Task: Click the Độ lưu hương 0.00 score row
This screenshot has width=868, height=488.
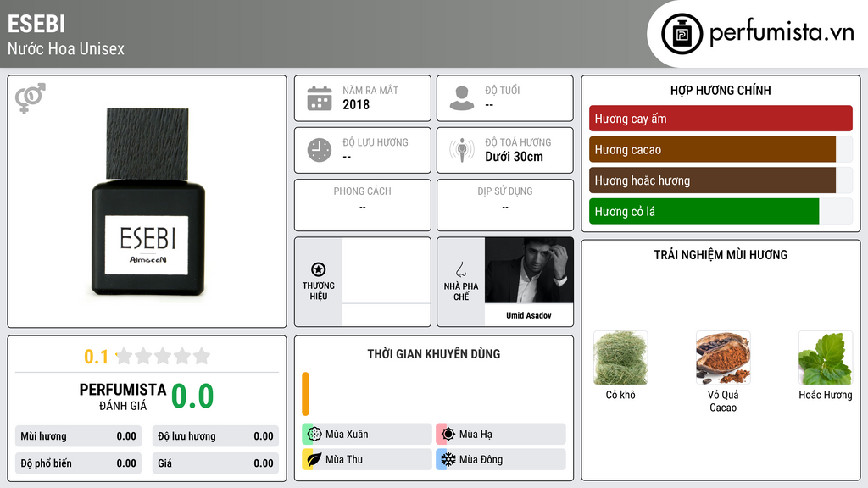Action: tap(215, 436)
